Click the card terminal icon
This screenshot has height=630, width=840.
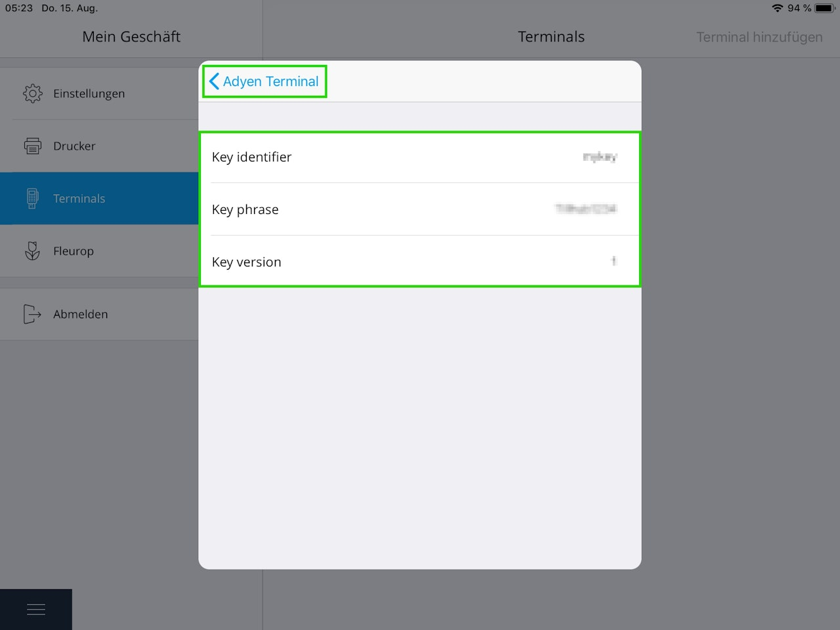pos(32,198)
